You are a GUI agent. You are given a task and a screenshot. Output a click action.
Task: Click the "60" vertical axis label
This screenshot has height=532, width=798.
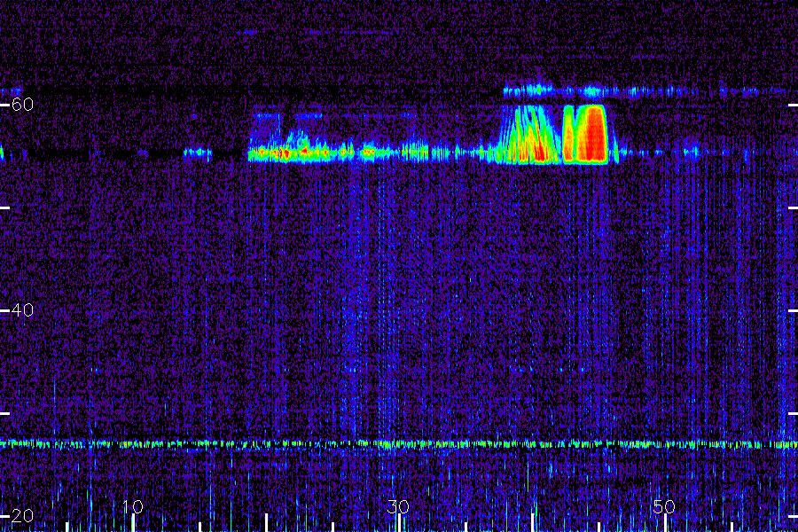22,105
